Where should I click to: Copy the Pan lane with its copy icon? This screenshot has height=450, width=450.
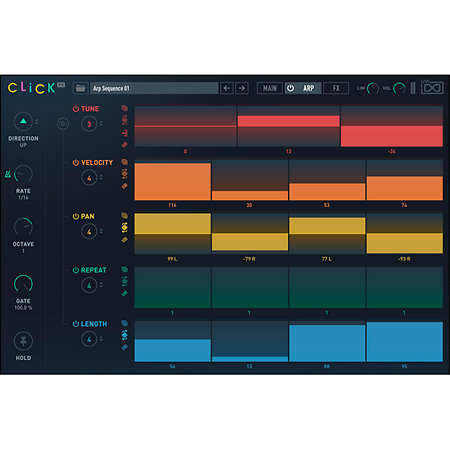point(125,215)
